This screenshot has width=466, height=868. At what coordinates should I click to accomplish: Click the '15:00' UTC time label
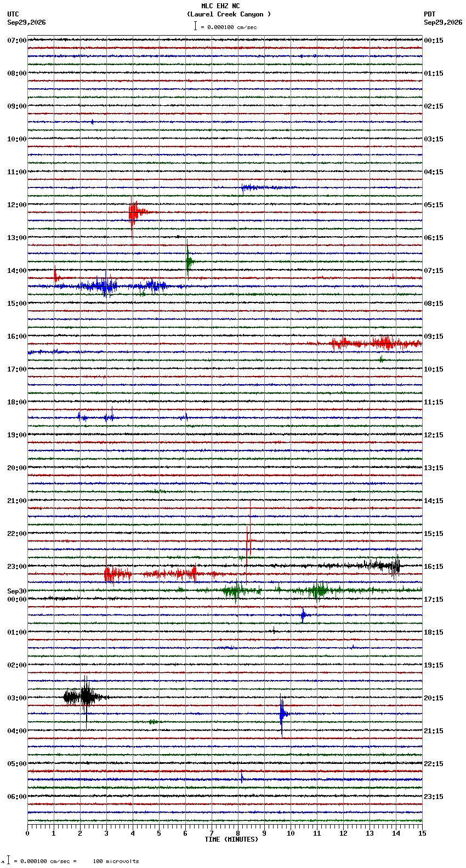click(x=17, y=304)
